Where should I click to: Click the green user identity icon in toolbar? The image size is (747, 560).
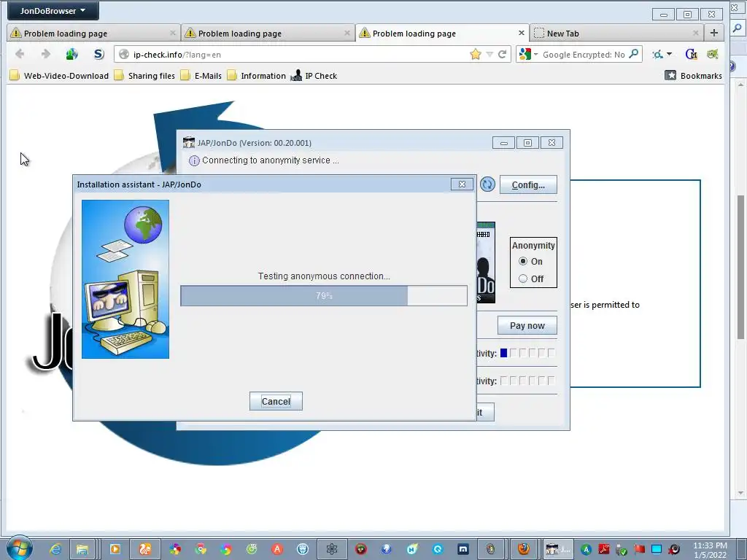click(72, 54)
